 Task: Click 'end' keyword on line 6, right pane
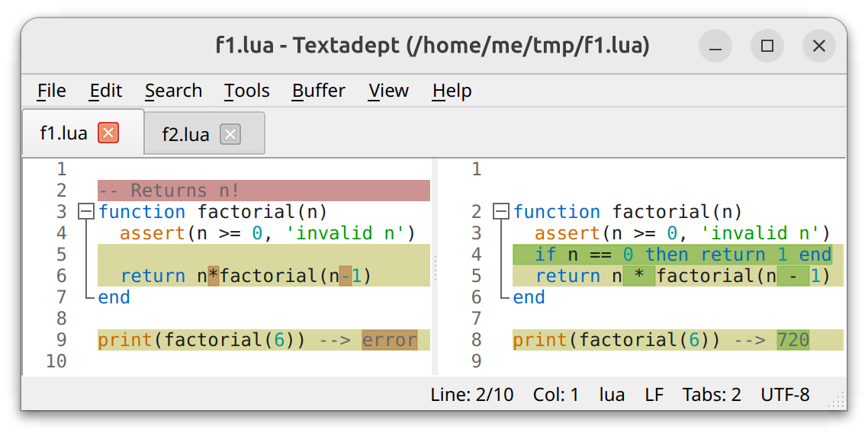tap(529, 297)
